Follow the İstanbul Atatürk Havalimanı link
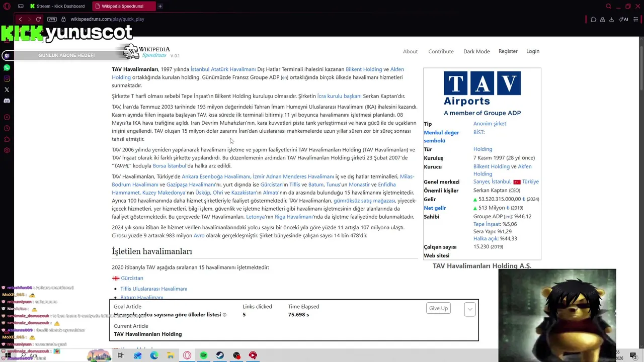The height and width of the screenshot is (362, 644). coord(223,69)
